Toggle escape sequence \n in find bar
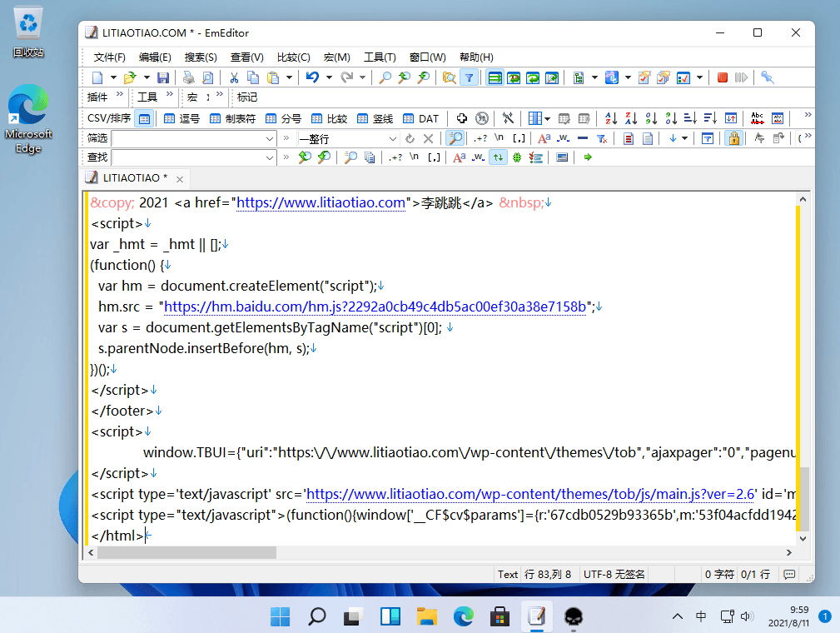 coord(414,157)
